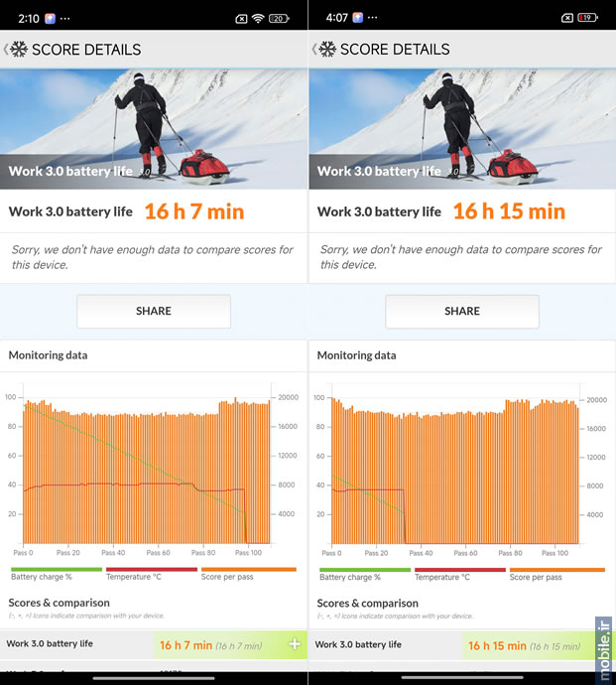Go back using right screen's back chevron
The image size is (616, 685).
(313, 50)
